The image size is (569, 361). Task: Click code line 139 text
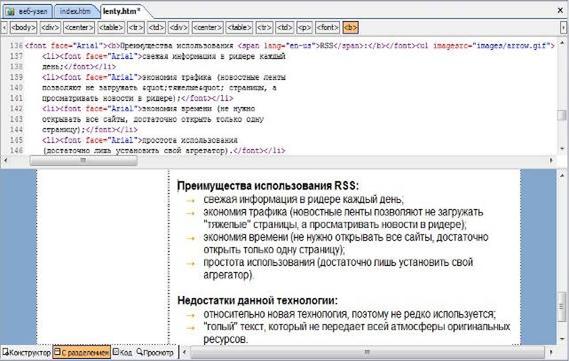coord(164,77)
